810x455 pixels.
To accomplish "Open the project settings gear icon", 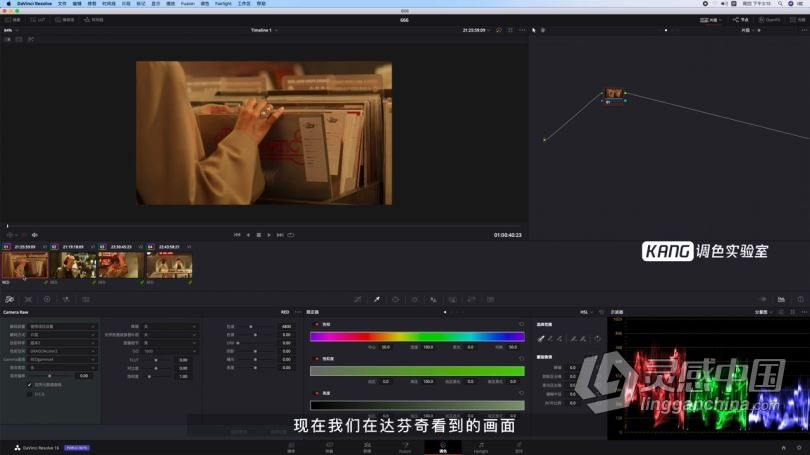I will click(x=799, y=448).
